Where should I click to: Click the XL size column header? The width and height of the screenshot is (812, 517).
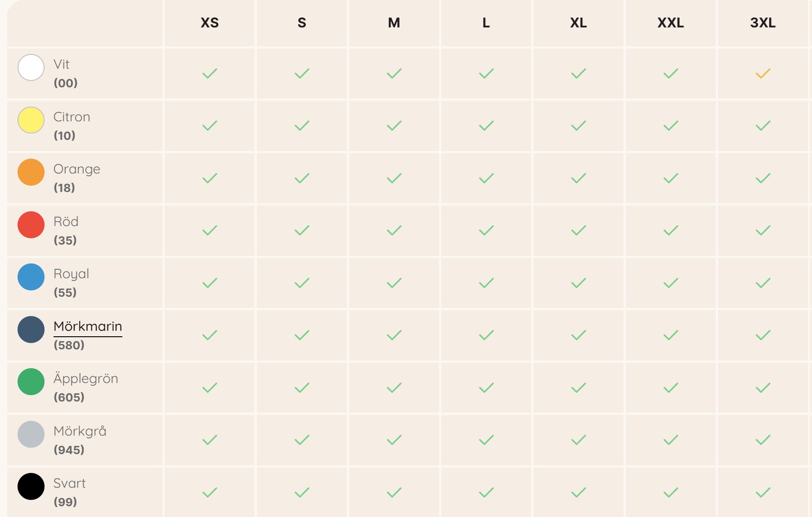pos(579,22)
